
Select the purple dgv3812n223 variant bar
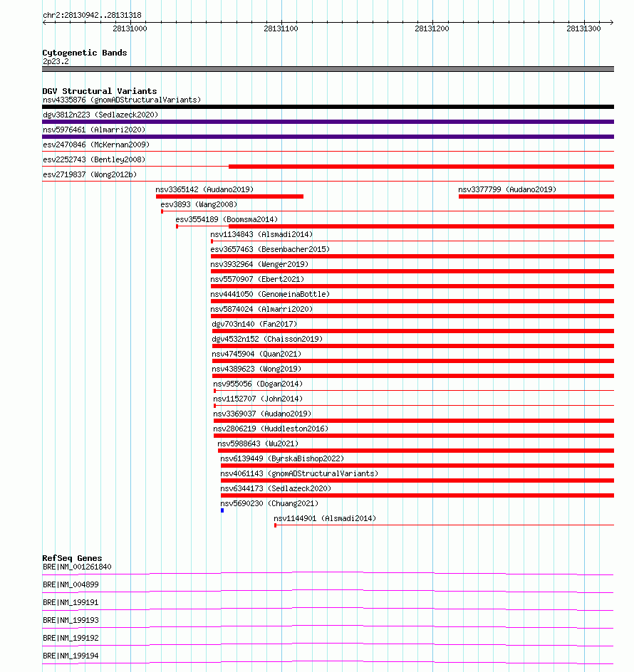point(328,122)
